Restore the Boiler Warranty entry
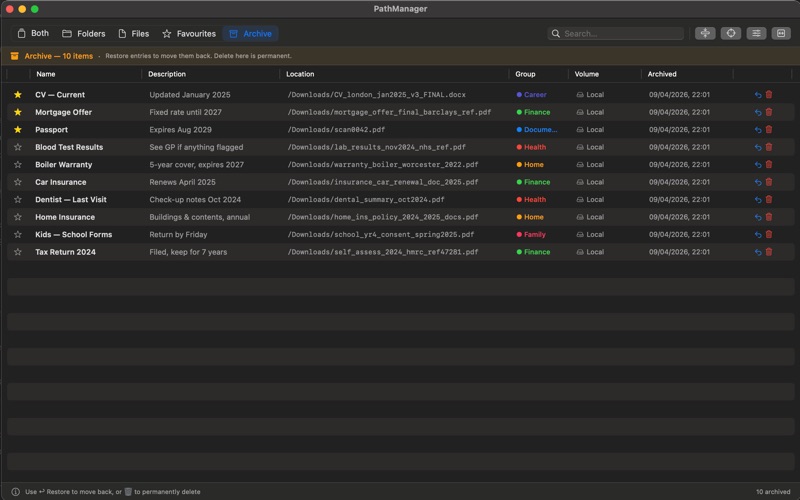The image size is (800, 500). tap(758, 165)
